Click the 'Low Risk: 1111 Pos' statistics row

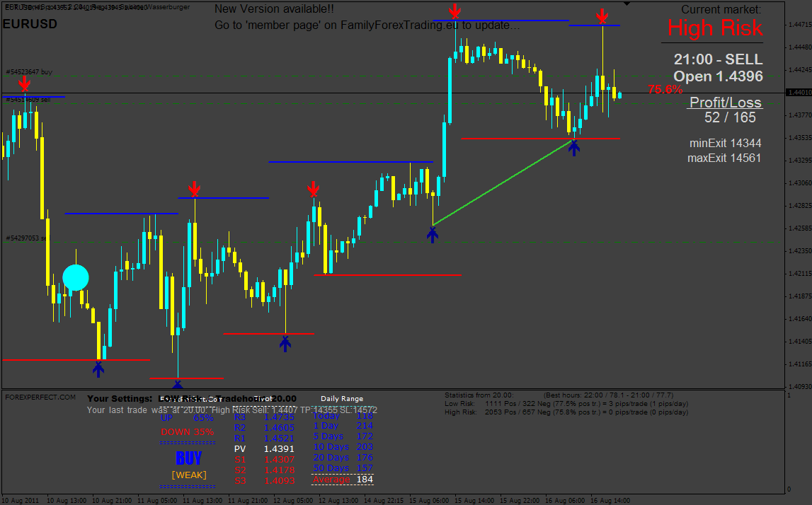(566, 404)
